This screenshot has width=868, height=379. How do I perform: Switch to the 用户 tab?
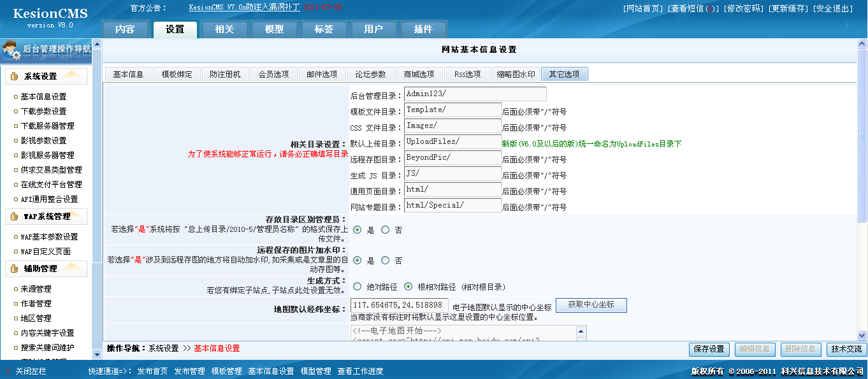click(x=373, y=29)
